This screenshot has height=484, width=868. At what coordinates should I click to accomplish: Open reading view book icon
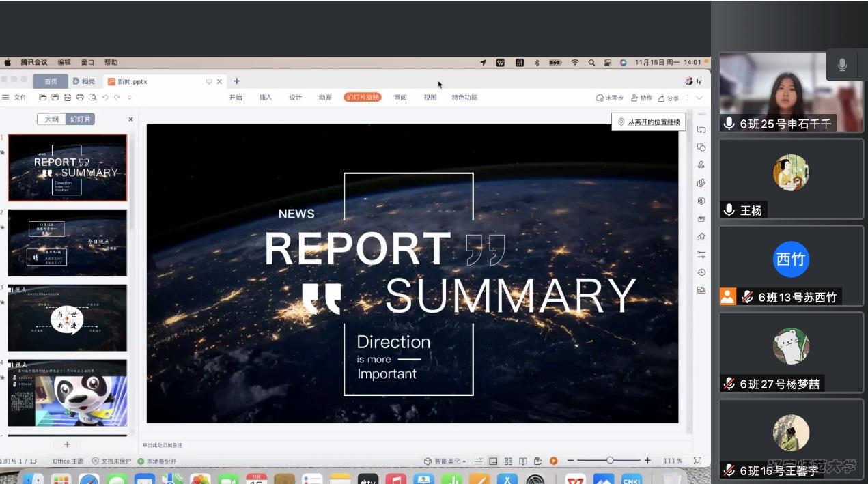[523, 461]
